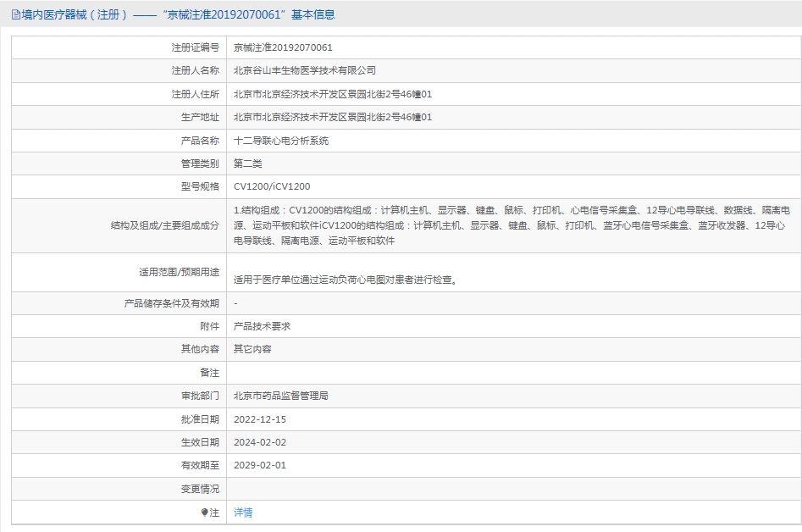Click the 生产地址 production address value

coord(333,117)
